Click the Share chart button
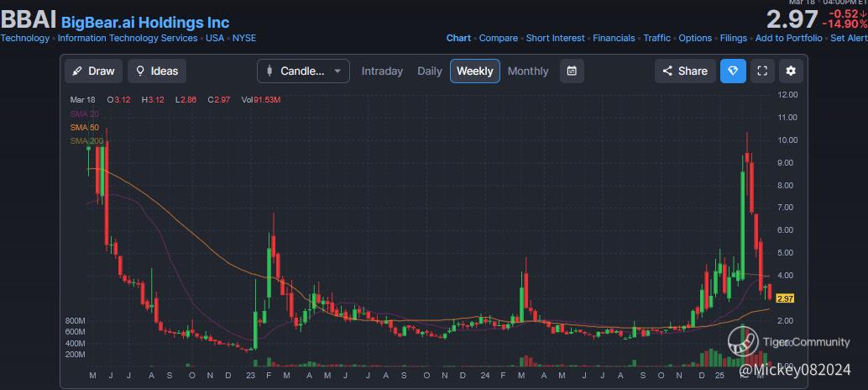 [x=685, y=71]
